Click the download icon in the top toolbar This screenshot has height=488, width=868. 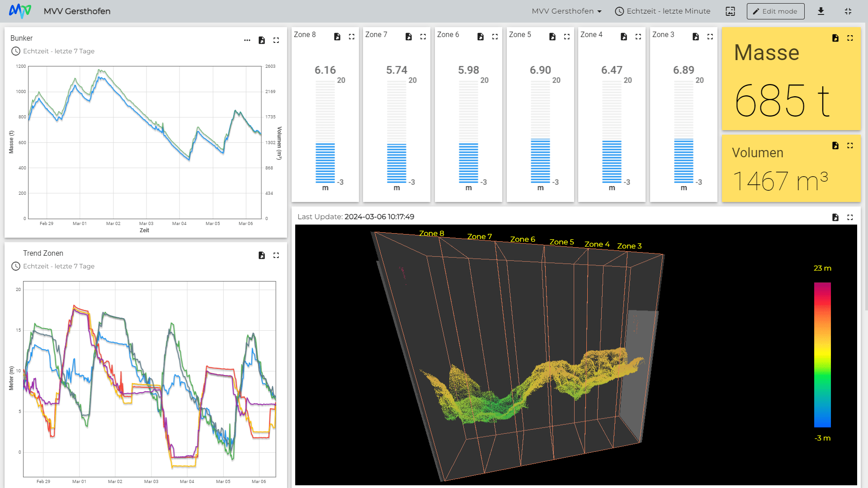tap(821, 11)
